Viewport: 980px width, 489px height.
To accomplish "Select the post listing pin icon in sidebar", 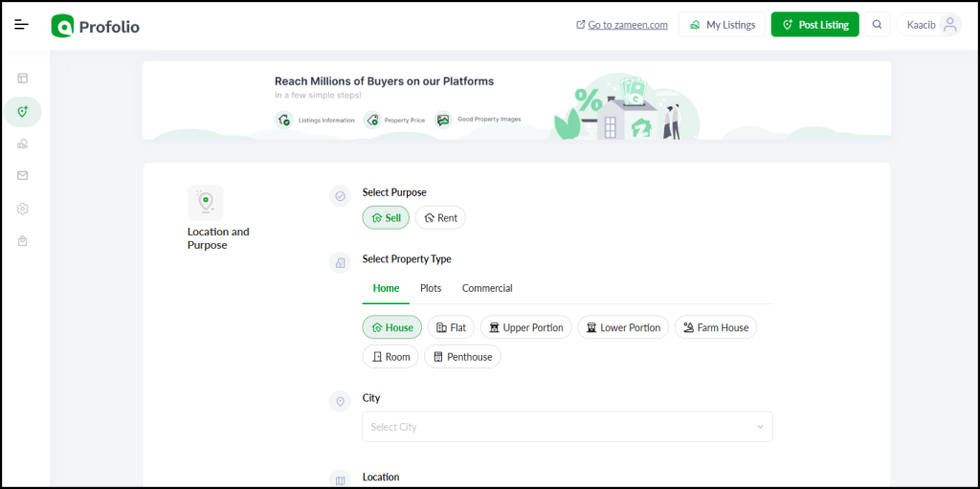I will [x=23, y=112].
